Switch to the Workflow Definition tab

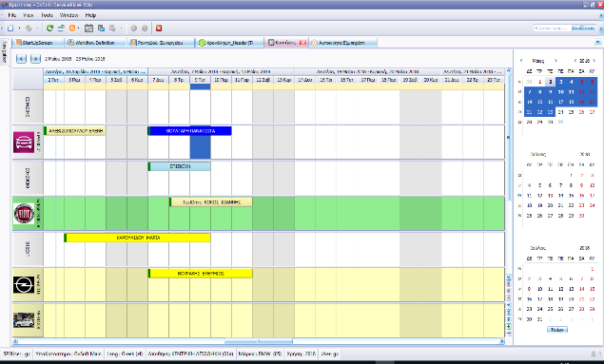(95, 43)
